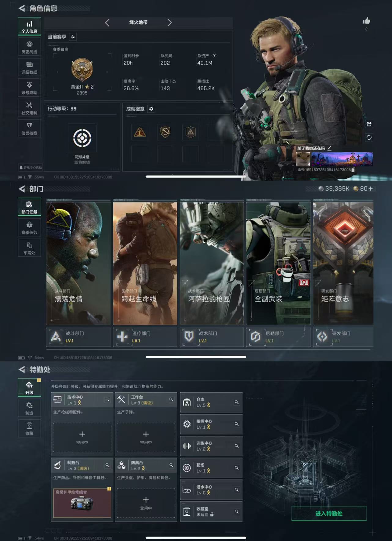The height and width of the screenshot is (541, 392).
Task: Open the 历史战绩 tab
Action: (x=29, y=47)
